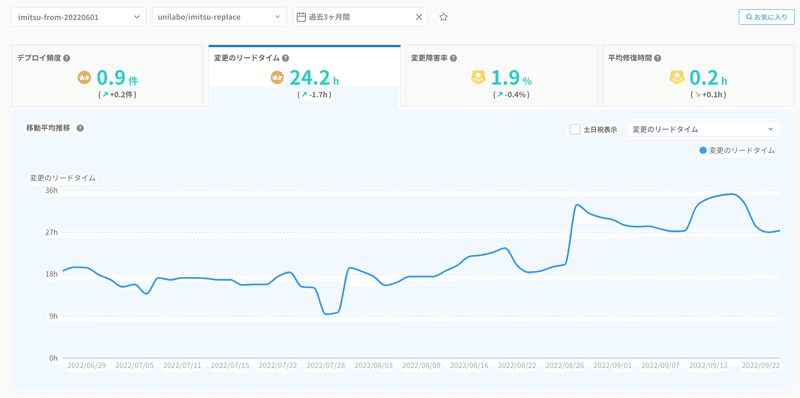The image size is (800, 398).
Task: Click the 2022/07/28 axis label
Action: coord(326,366)
